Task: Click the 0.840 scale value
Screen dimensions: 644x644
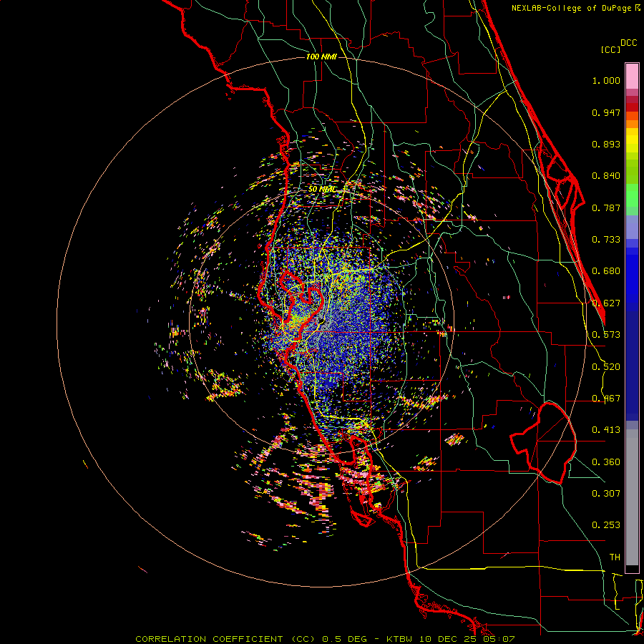Action: [x=606, y=176]
